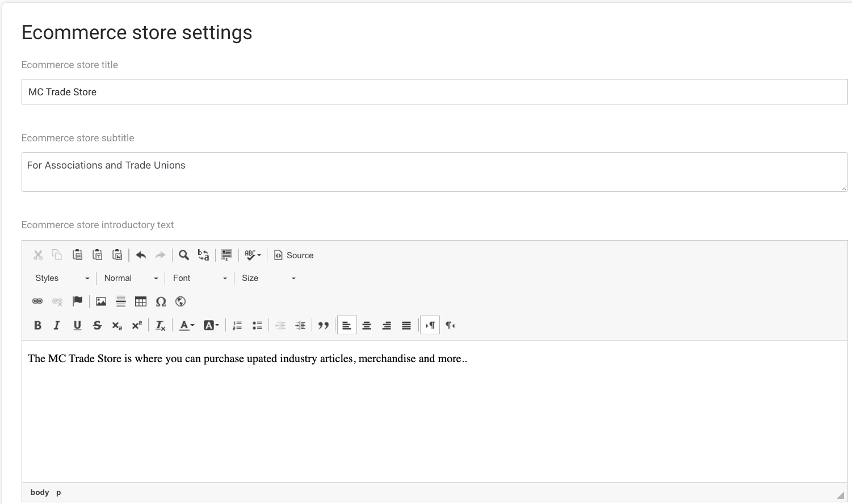Open the Styles dropdown

[x=62, y=278]
